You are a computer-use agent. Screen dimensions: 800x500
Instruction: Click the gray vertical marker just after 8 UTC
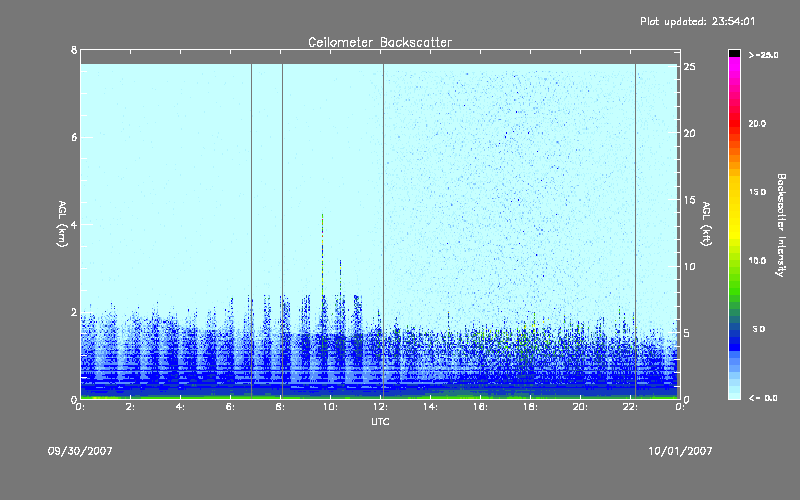click(283, 231)
